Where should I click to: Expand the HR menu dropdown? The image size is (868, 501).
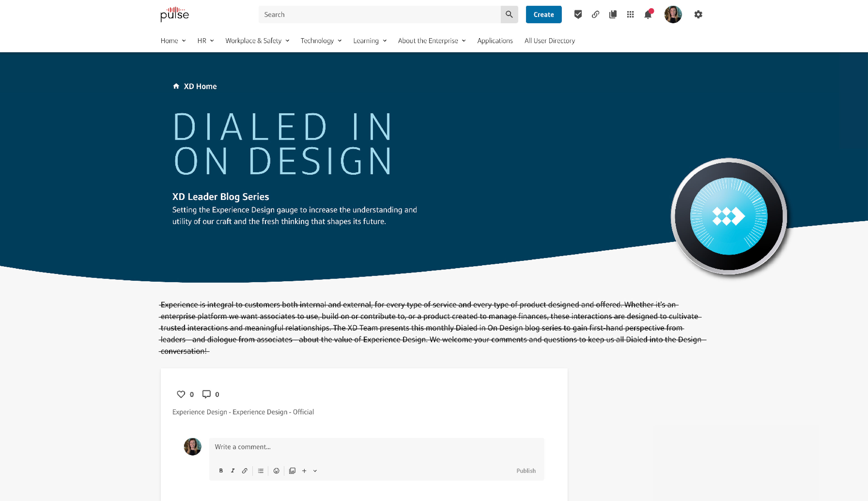pyautogui.click(x=205, y=41)
